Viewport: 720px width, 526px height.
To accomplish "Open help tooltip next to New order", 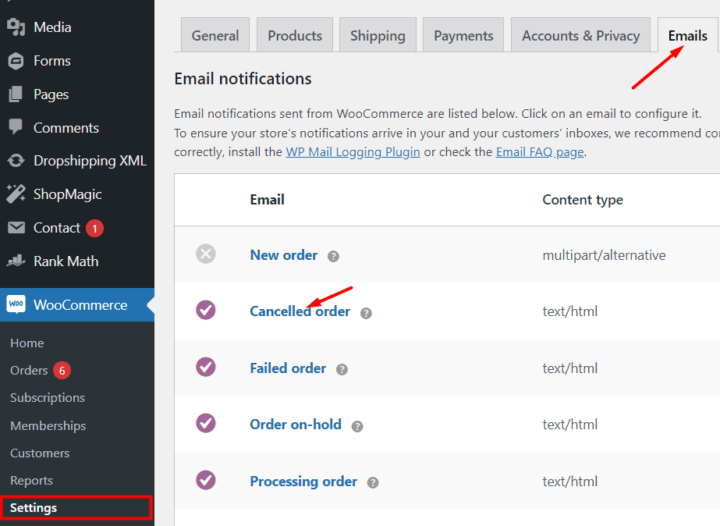I will pyautogui.click(x=333, y=256).
